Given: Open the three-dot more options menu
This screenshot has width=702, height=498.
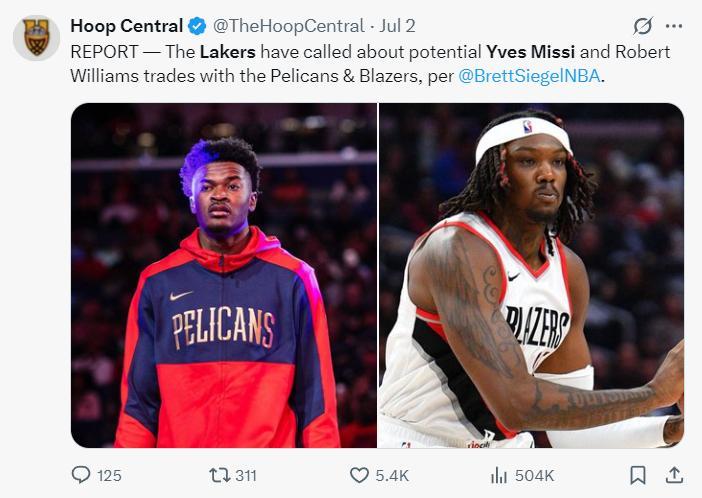Looking at the screenshot, I should coord(674,26).
